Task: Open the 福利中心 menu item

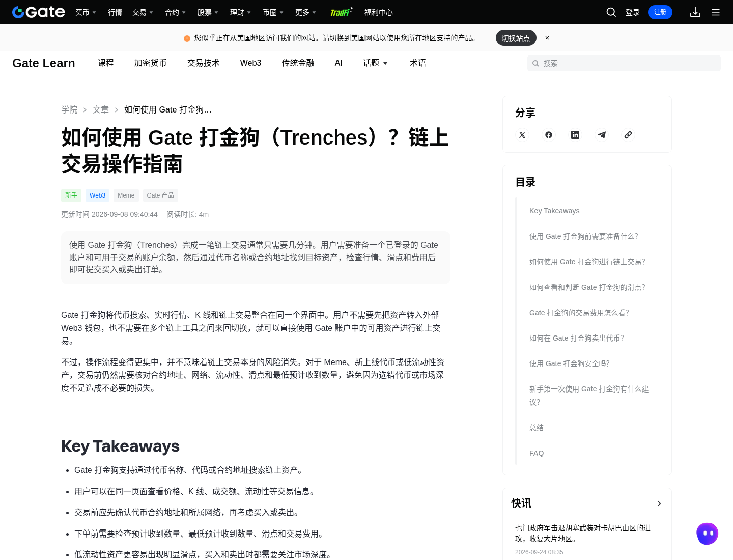Action: [x=379, y=12]
